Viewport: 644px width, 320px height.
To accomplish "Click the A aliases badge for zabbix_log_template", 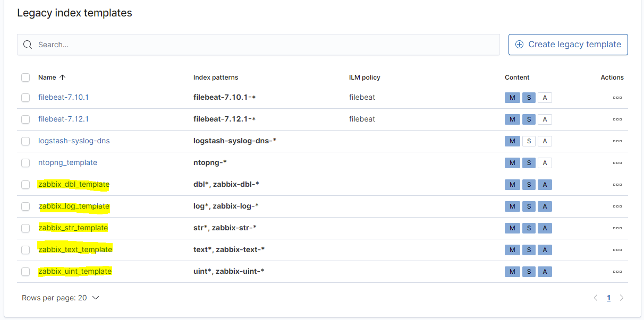I will 545,206.
